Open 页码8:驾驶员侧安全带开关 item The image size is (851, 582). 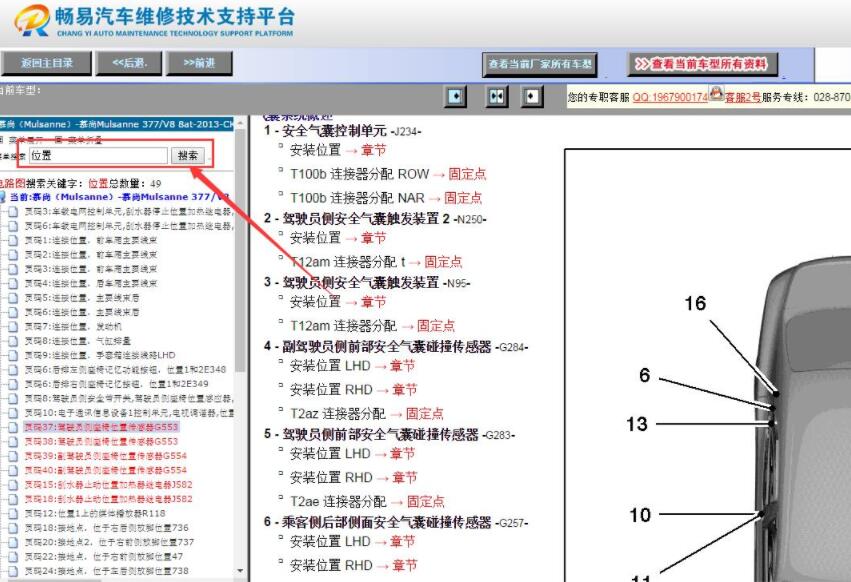[129, 398]
